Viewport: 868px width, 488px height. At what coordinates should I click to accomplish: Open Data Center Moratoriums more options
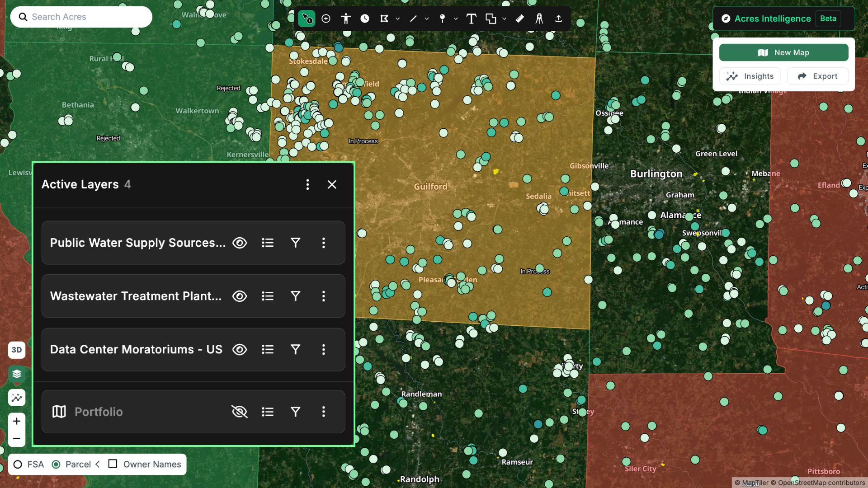pos(324,350)
